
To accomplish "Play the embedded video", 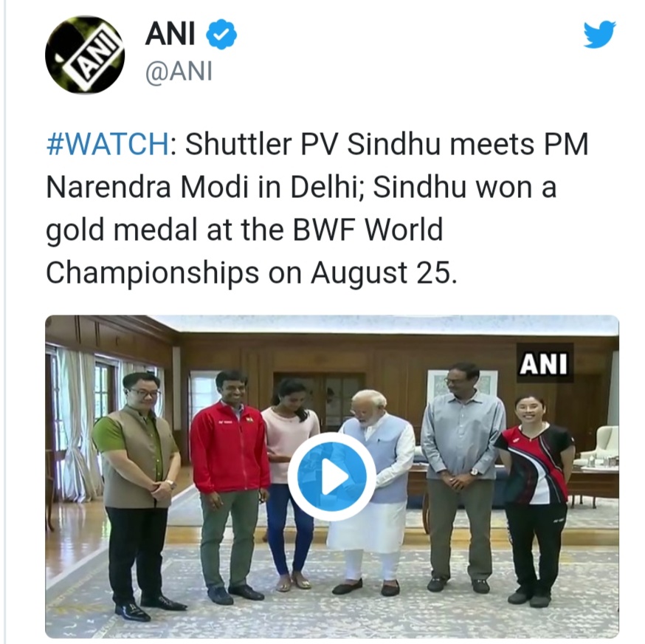I will 331,476.
